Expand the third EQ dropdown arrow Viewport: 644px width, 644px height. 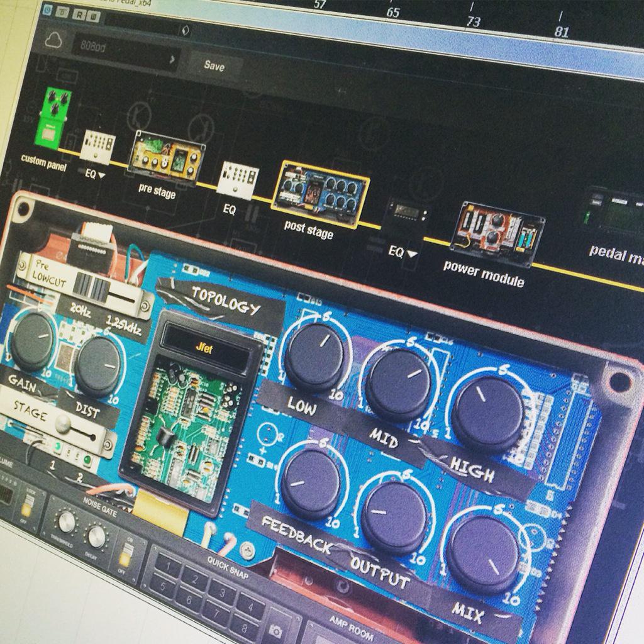pos(412,254)
